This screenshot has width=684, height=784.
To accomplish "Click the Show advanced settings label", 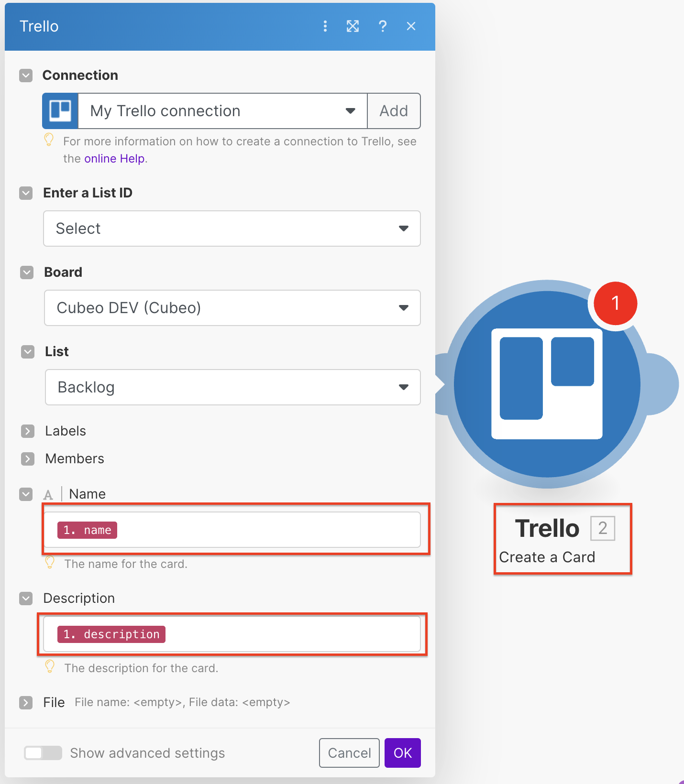I will [147, 753].
